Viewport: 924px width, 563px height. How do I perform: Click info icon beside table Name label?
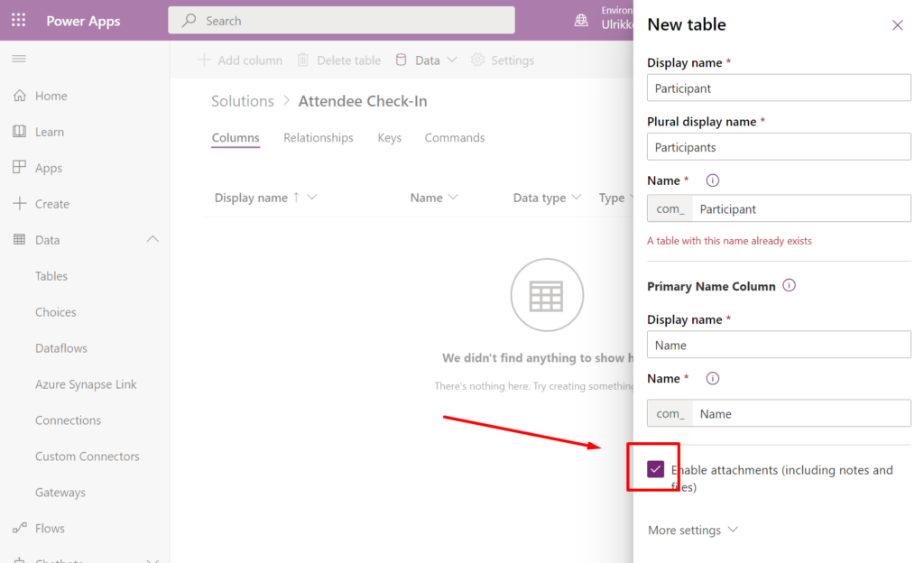coord(713,180)
